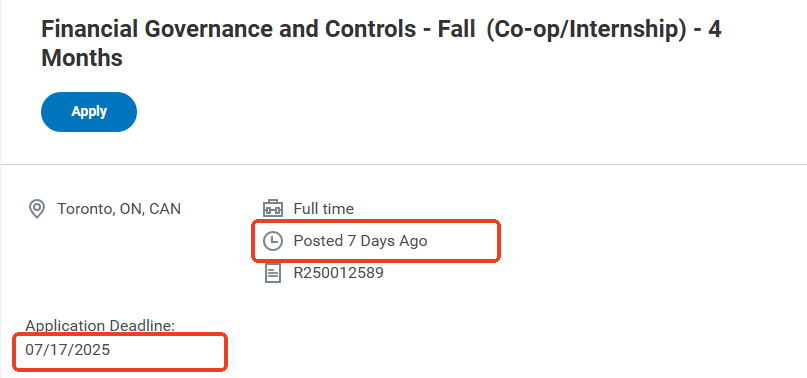Viewport: 807px width, 378px height.
Task: Click the location pin icon
Action: [x=37, y=210]
